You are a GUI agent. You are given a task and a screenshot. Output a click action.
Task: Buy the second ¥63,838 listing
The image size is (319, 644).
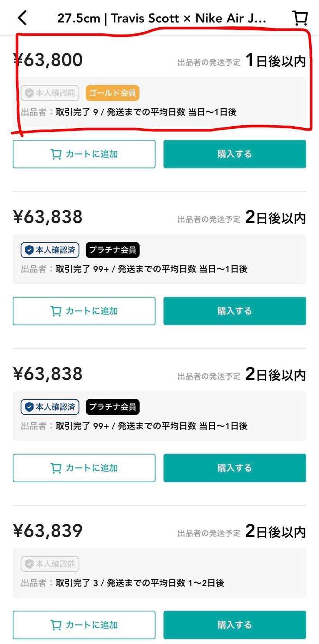click(235, 468)
